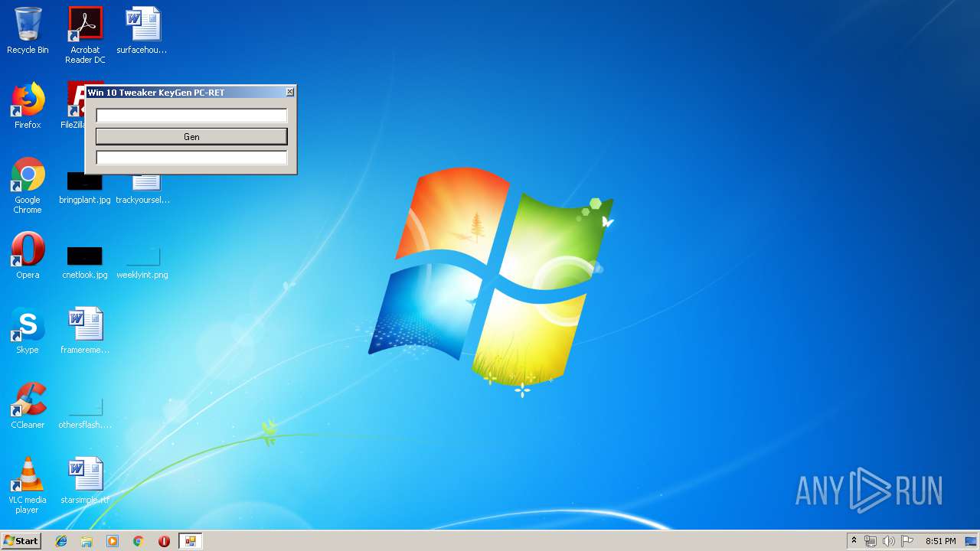Screen dimensions: 980x551
Task: Select the Google Chrome desktop shortcut
Action: (28, 185)
